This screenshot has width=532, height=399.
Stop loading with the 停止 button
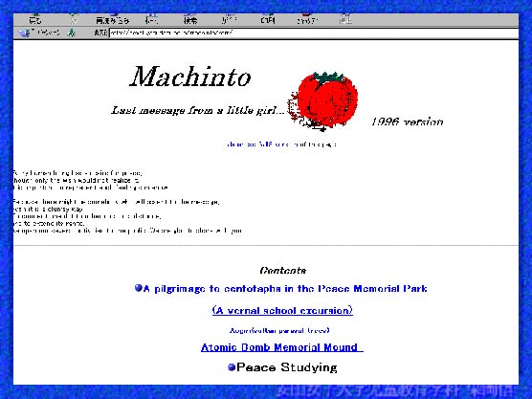tap(345, 20)
